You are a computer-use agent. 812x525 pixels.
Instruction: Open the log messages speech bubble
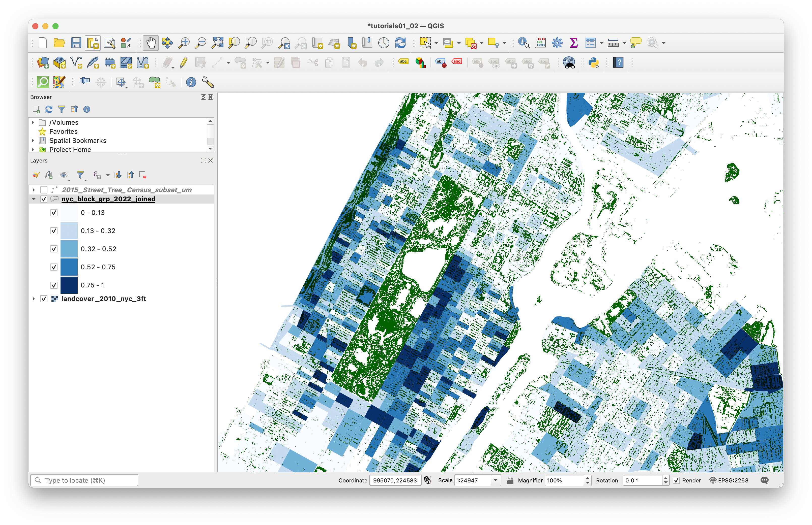[765, 480]
